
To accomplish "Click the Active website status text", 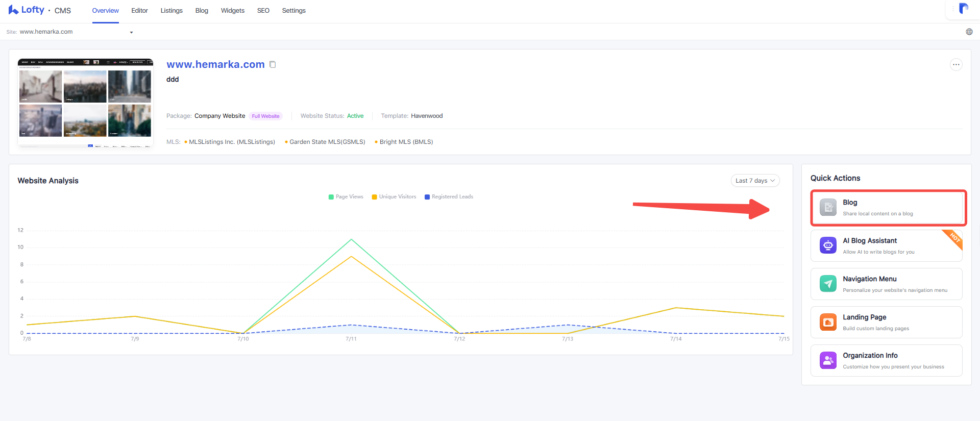I will (x=355, y=116).
